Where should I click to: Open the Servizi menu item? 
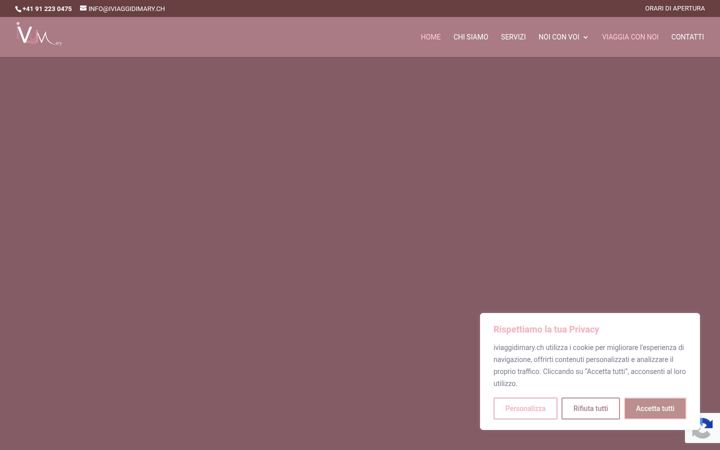point(513,37)
